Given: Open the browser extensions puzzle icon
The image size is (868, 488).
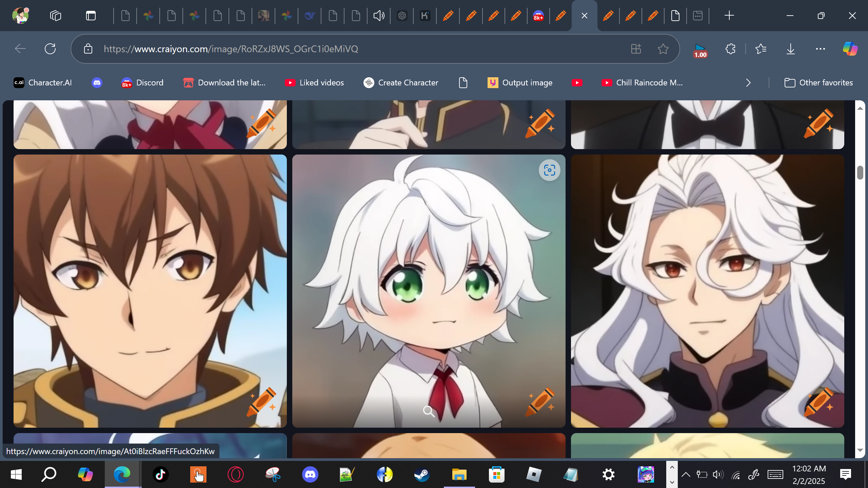Looking at the screenshot, I should [x=730, y=49].
